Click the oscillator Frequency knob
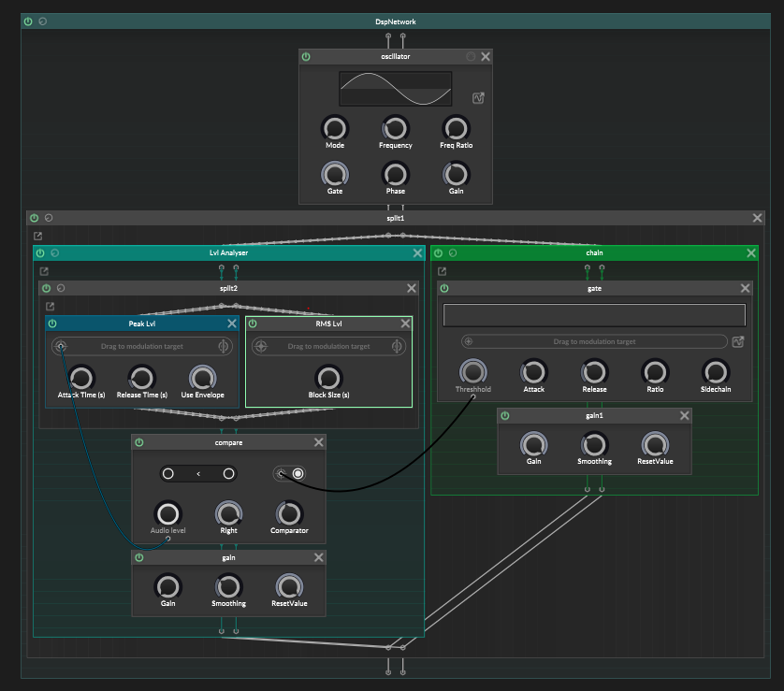This screenshot has height=691, width=784. pos(396,129)
